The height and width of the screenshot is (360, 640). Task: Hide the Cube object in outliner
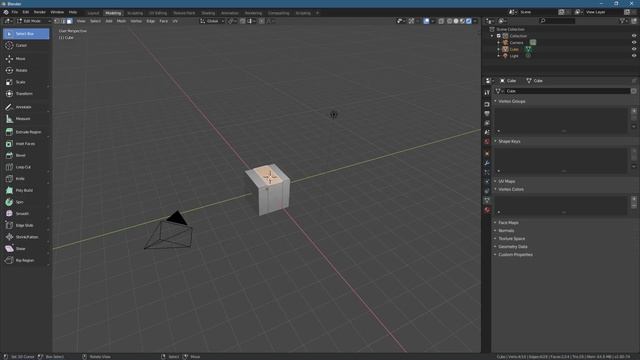click(634, 49)
